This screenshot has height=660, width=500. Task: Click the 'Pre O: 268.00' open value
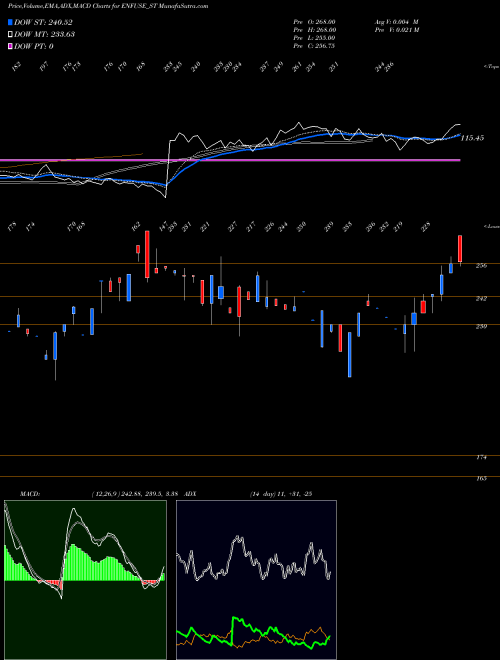(314, 22)
